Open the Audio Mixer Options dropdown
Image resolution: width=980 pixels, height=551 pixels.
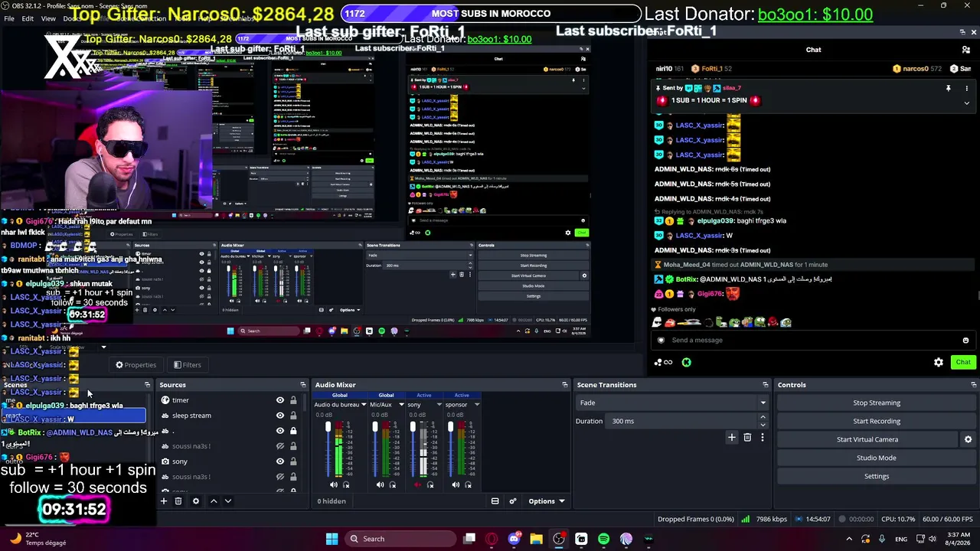[x=547, y=501]
